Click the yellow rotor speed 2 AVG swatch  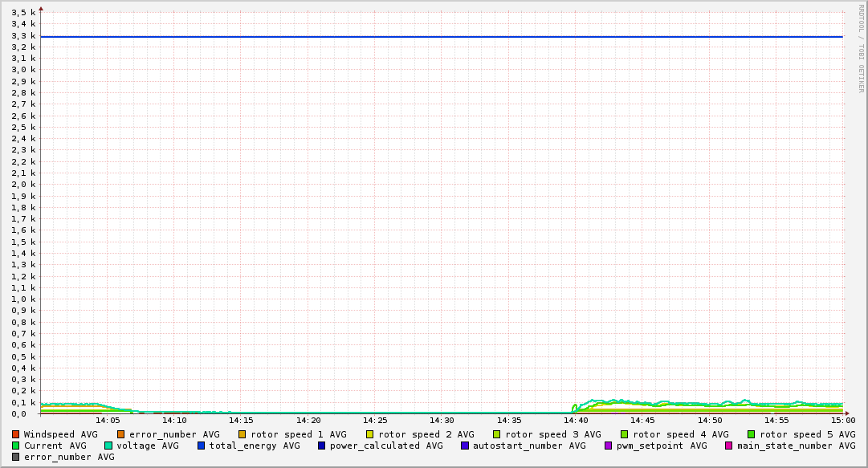[x=370, y=434]
